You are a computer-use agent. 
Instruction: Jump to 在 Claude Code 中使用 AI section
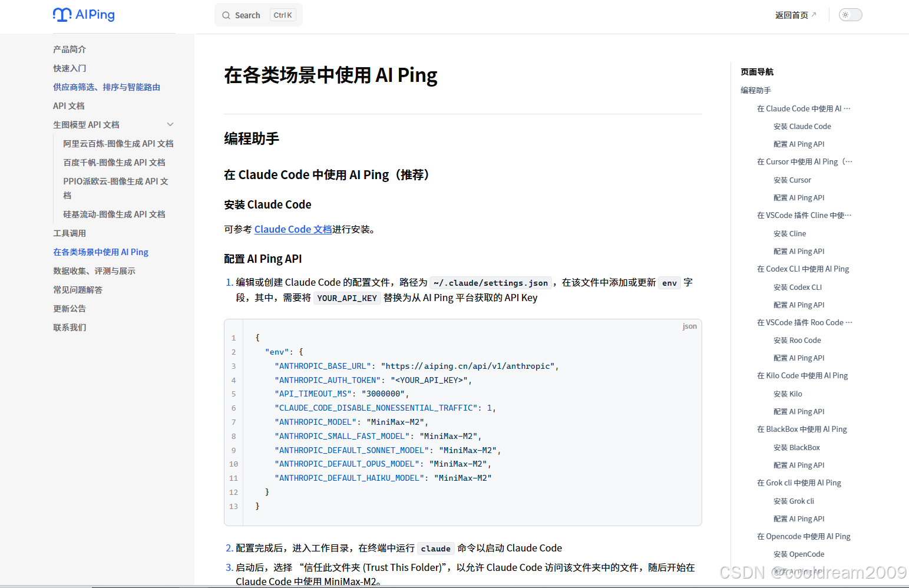click(x=804, y=108)
